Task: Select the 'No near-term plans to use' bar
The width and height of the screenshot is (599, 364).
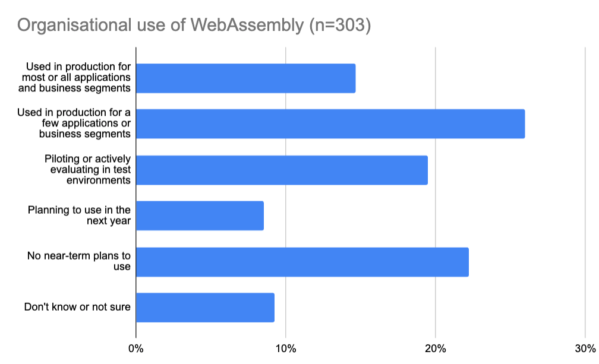Action: coord(302,262)
